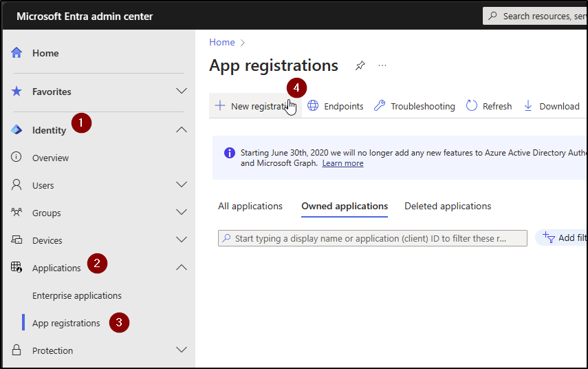Click the Endpoints label in toolbar

point(343,106)
